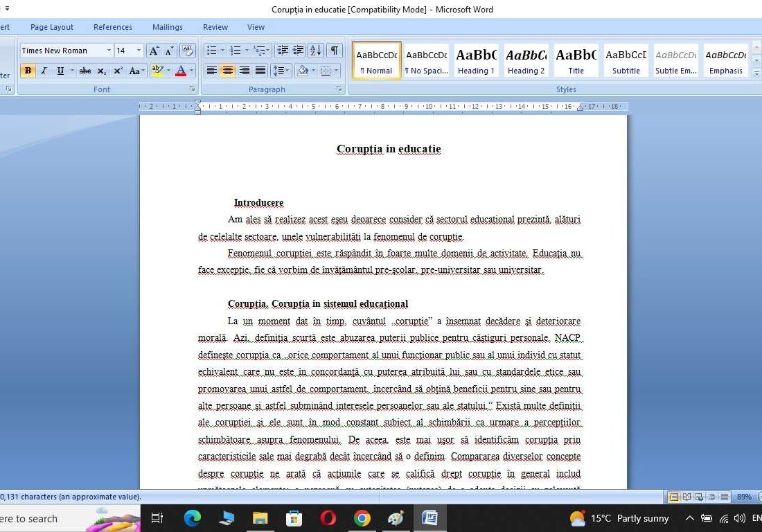Click the Clear Formatting icon
Image resolution: width=762 pixels, height=532 pixels.
186,50
